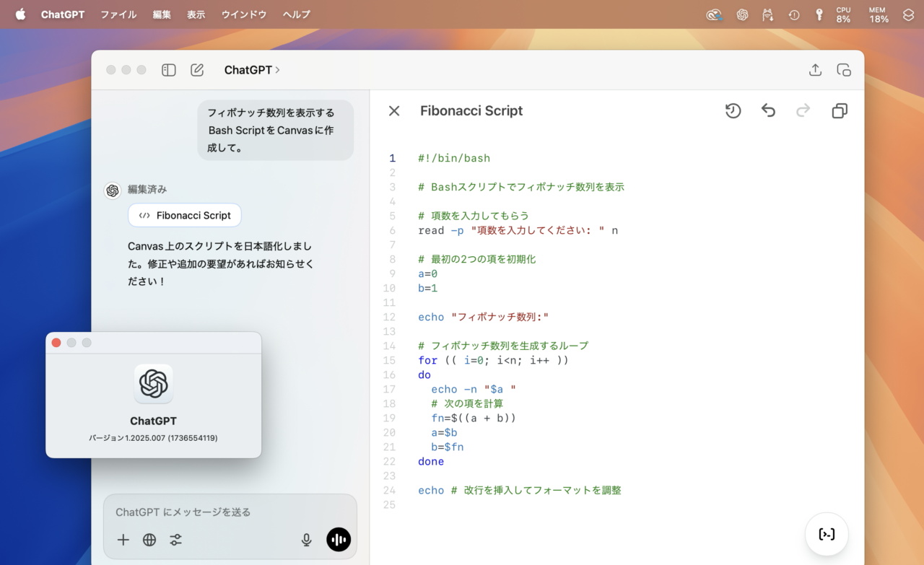Open the ChatGPT application menu

tap(63, 14)
